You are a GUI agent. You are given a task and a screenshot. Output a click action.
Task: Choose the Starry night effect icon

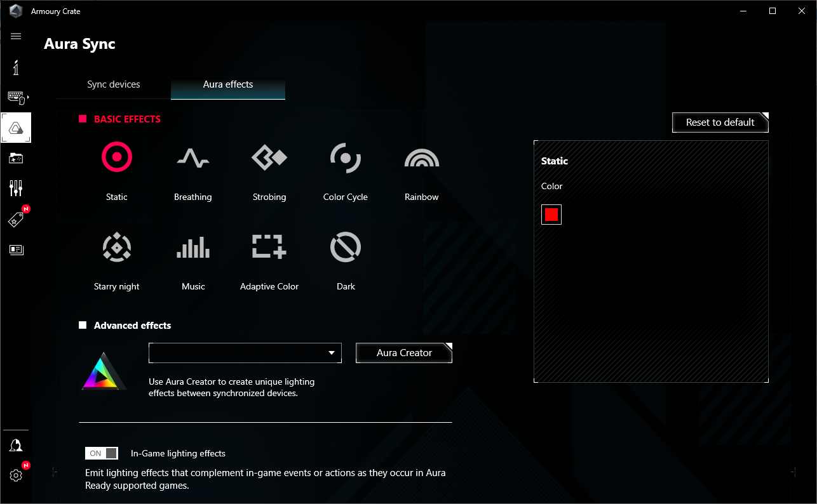click(x=117, y=247)
